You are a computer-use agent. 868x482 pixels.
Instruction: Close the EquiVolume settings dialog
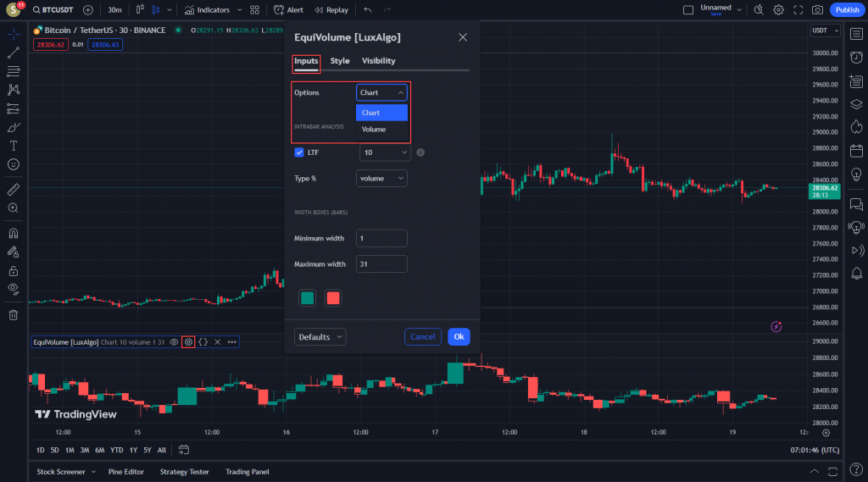point(463,37)
